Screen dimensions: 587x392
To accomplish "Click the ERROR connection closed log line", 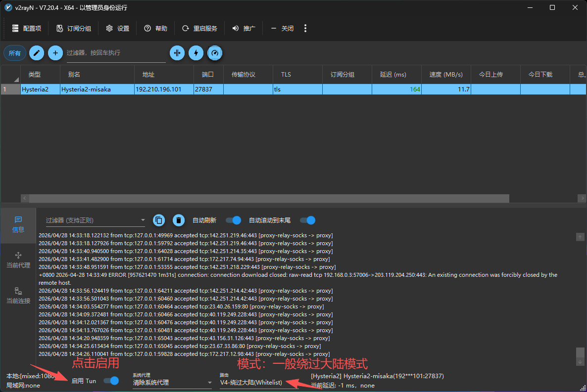I will pos(298,279).
